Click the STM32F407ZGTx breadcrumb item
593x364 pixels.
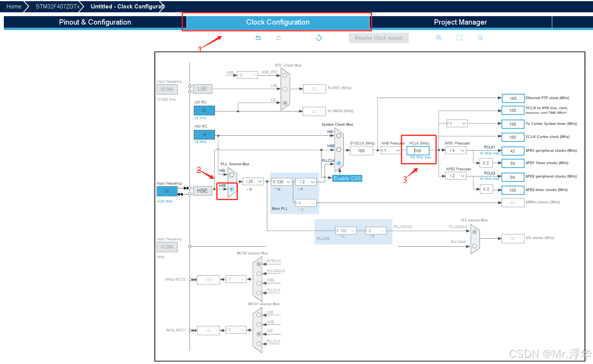tap(58, 7)
